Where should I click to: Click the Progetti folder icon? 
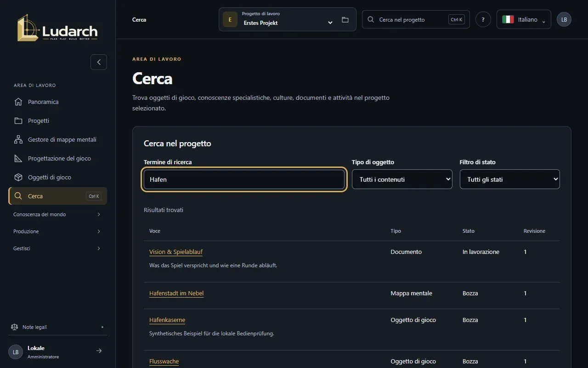click(18, 121)
